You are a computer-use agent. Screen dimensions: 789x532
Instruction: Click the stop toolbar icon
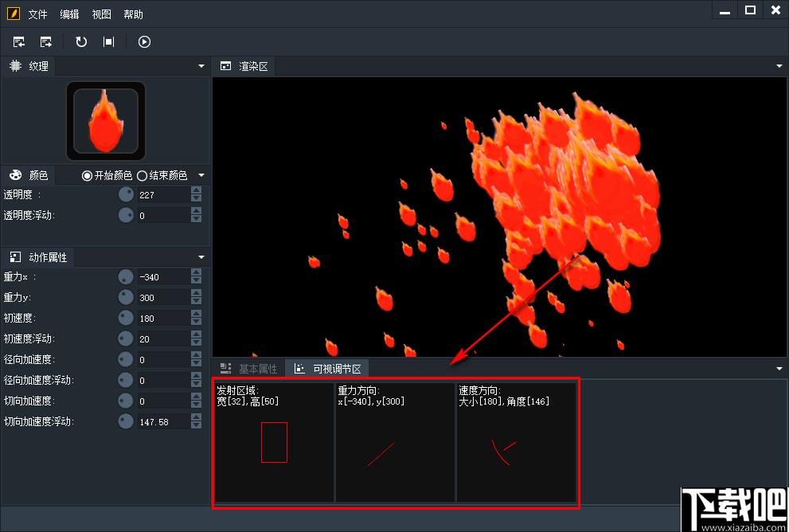click(109, 41)
